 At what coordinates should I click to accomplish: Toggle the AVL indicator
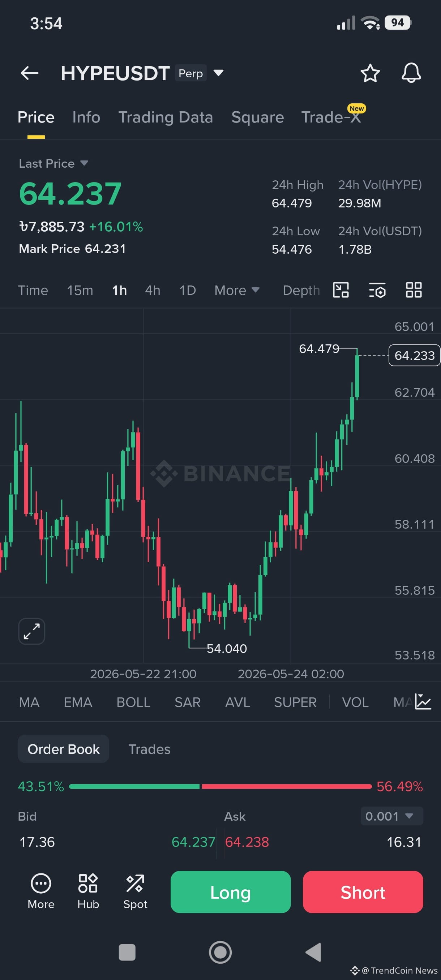click(237, 702)
